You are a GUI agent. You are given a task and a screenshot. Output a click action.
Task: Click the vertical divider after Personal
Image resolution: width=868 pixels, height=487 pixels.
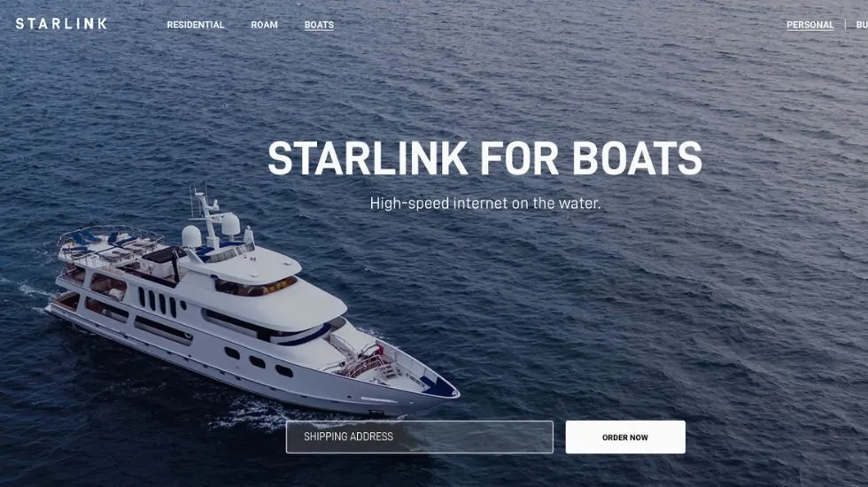(x=845, y=25)
